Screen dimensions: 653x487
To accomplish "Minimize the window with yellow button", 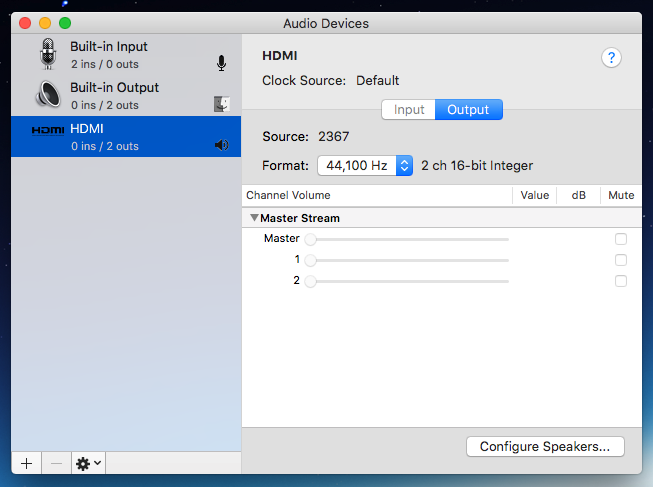I will click(x=45, y=23).
